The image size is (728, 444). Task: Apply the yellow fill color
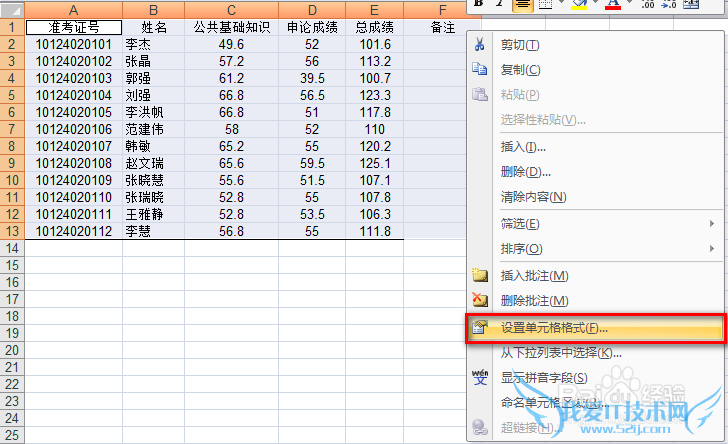click(x=579, y=4)
